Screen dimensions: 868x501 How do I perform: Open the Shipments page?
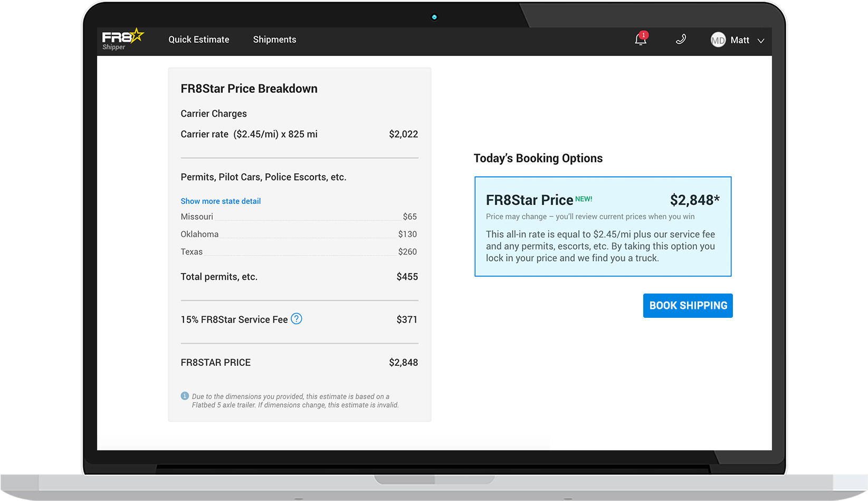click(x=274, y=40)
